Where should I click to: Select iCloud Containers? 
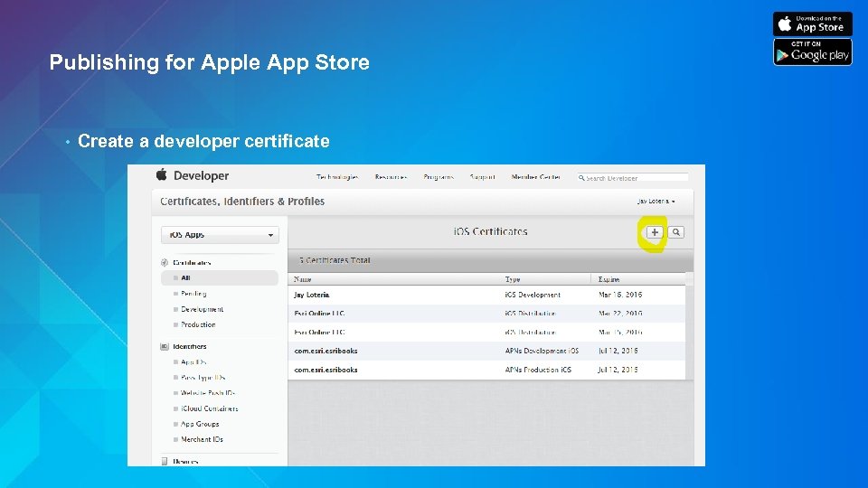pyautogui.click(x=209, y=408)
